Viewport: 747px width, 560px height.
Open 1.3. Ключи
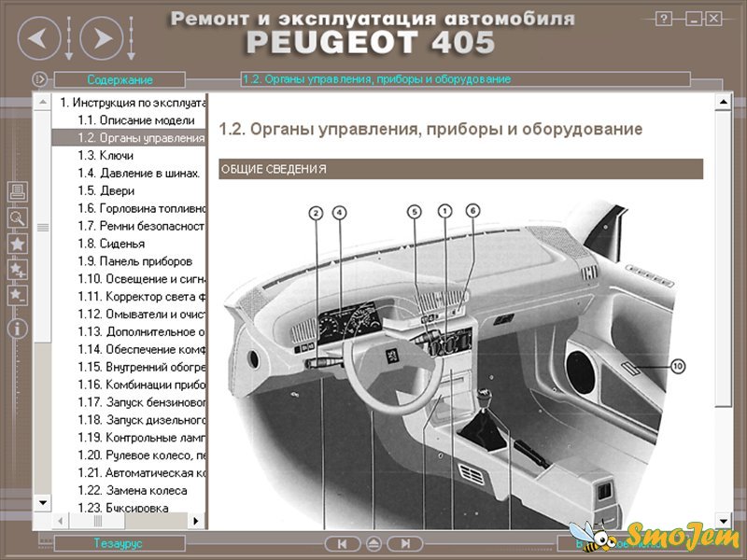click(x=106, y=156)
